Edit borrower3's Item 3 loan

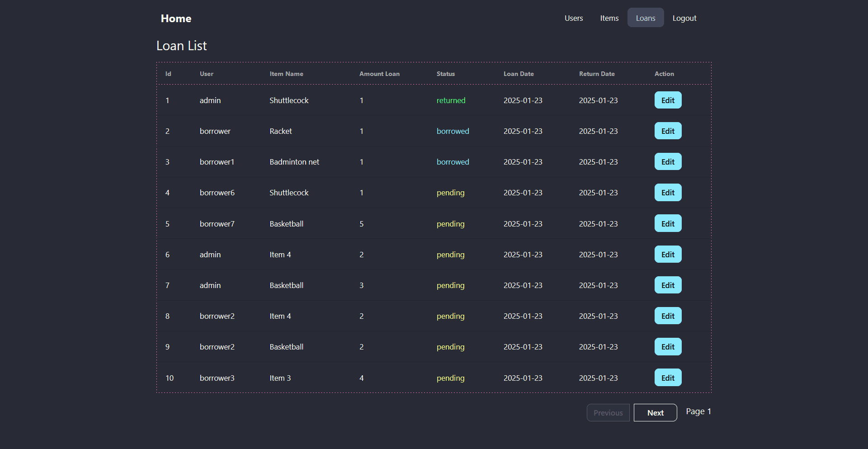pyautogui.click(x=668, y=378)
